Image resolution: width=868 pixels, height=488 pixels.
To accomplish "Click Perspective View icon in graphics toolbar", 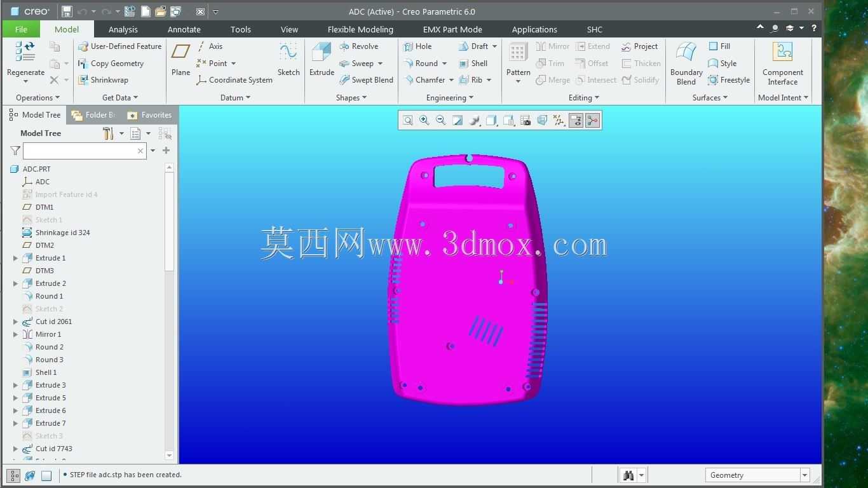I will coord(542,120).
